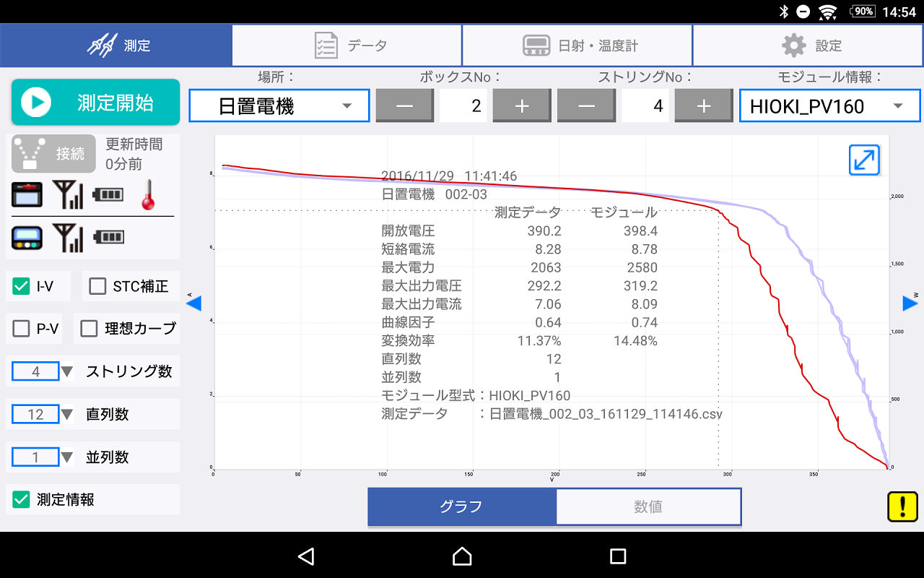Click the right blue arrow beside graph
Image resolution: width=924 pixels, height=578 pixels.
[x=910, y=304]
